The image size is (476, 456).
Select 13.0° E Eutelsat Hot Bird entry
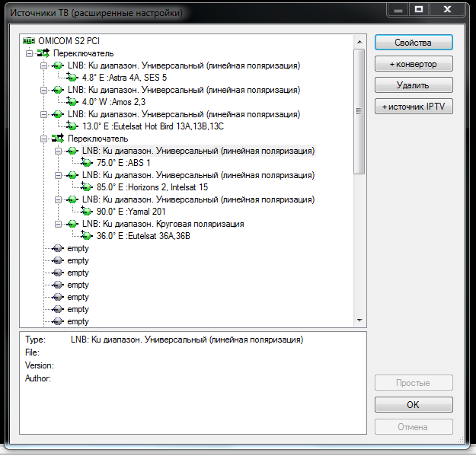pyautogui.click(x=138, y=126)
